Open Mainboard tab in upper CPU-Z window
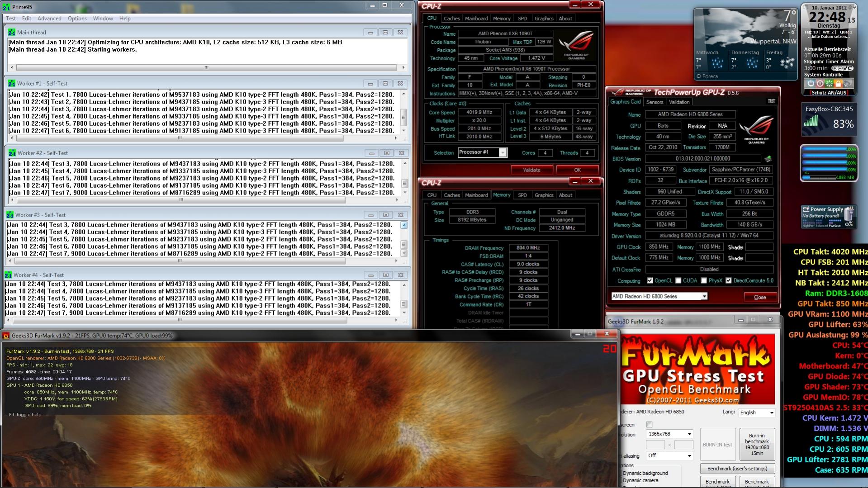 (x=476, y=19)
